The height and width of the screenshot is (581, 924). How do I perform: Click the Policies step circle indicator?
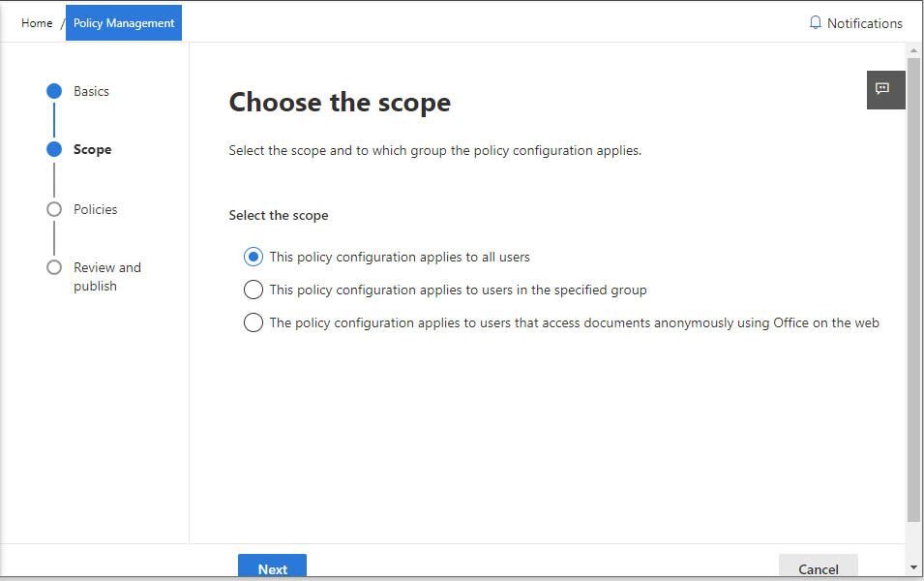click(x=54, y=209)
